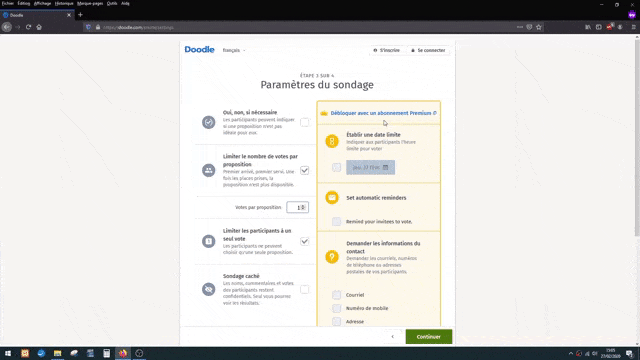Open the Historique menu
Screen dimensions: 640x360
(64, 3)
